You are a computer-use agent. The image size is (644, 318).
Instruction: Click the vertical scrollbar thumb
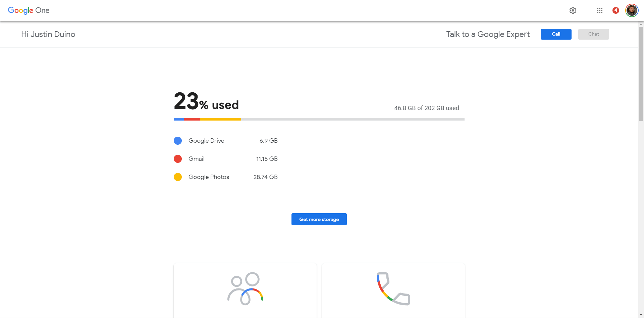coord(641,74)
